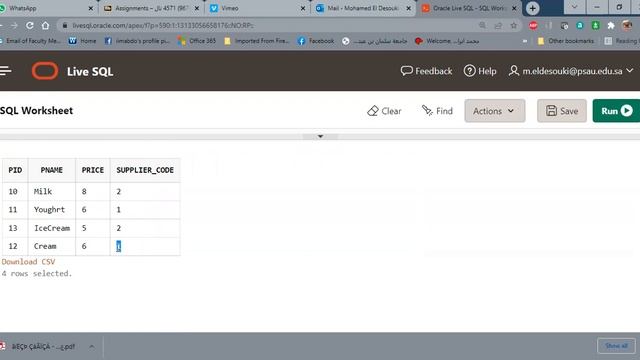Click the PNAME column header
Viewport: 640px width, 360px height.
tap(51, 170)
